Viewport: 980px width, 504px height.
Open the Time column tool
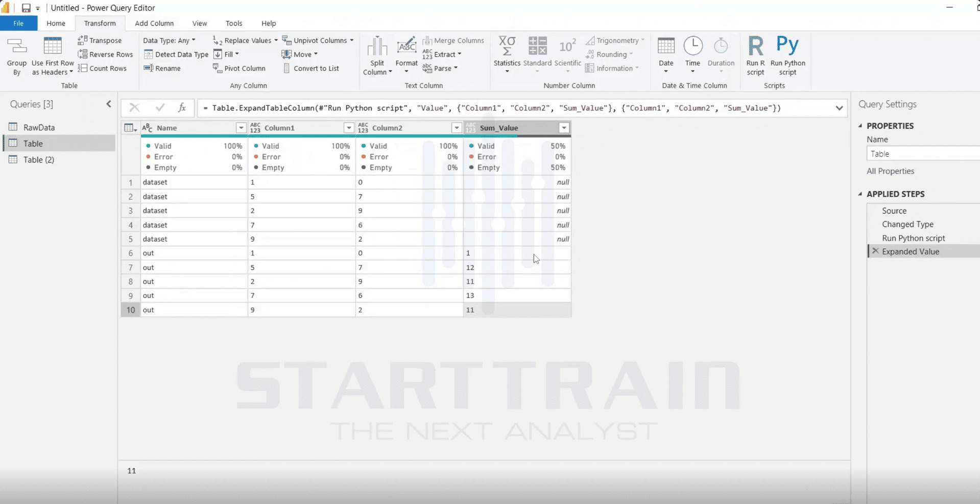click(692, 55)
